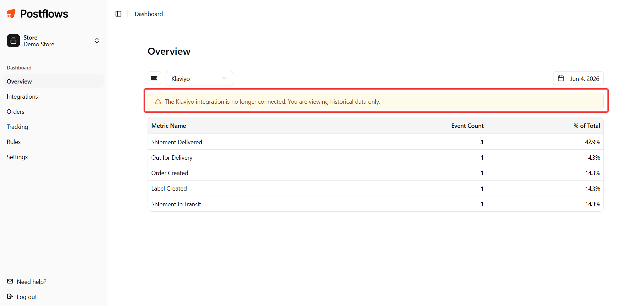The image size is (644, 306).
Task: Click the warning triangle alert icon
Action: click(x=158, y=101)
